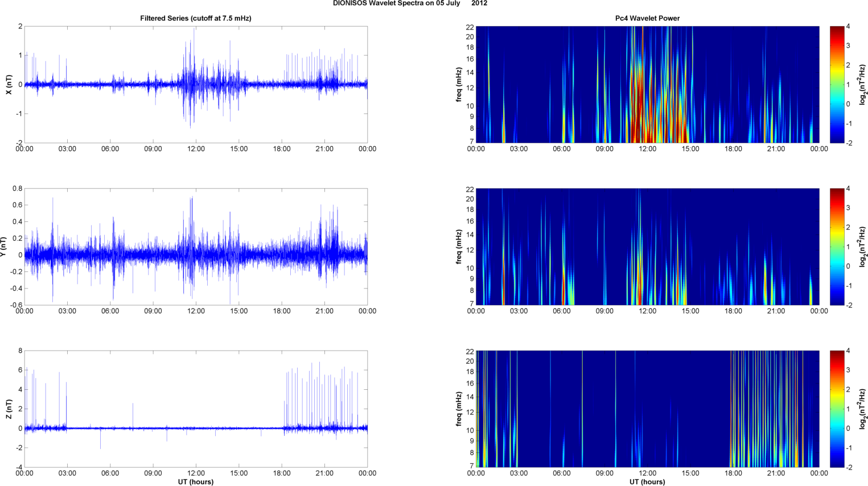Click 'UT (hours)' label under the Z series plot
The image size is (868, 486).
click(195, 481)
